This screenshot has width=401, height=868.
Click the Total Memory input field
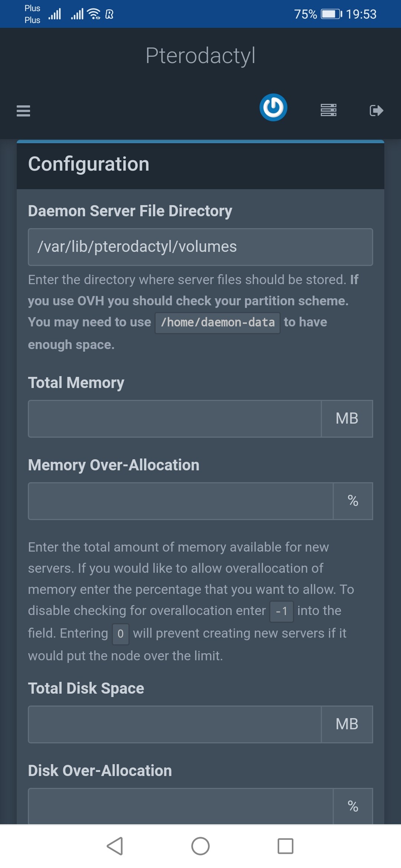(x=175, y=419)
